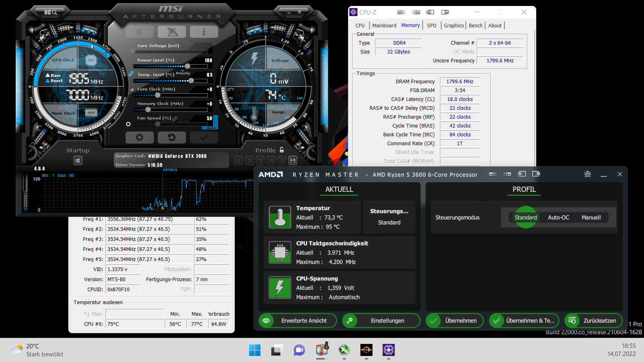Click the Erweiterte Ansicht button
The image size is (644, 362).
pyautogui.click(x=298, y=321)
